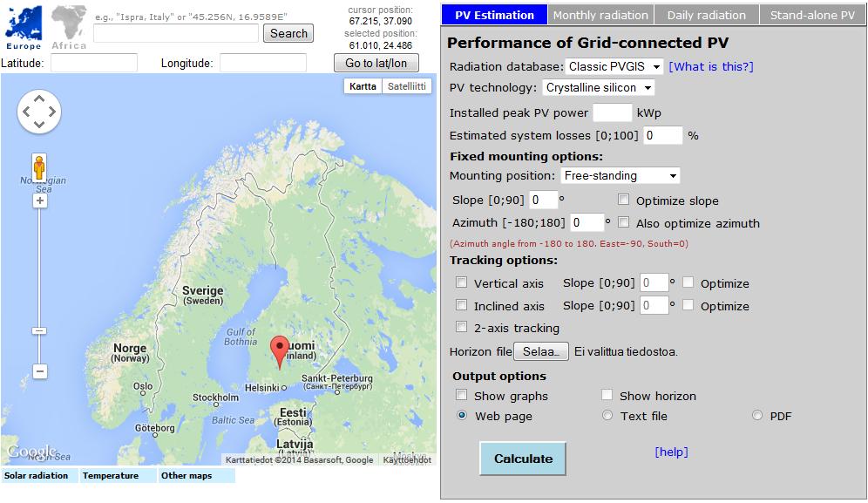868x503 pixels.
Task: Click the selected position value 61.010, 24.486
Action: (x=380, y=45)
